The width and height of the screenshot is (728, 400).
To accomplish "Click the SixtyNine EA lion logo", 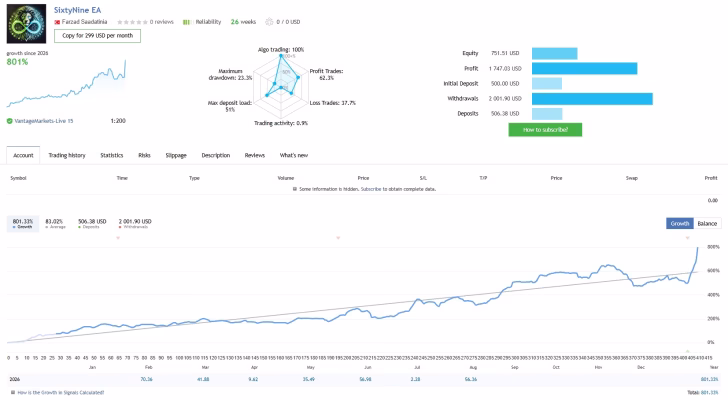I will point(26,24).
